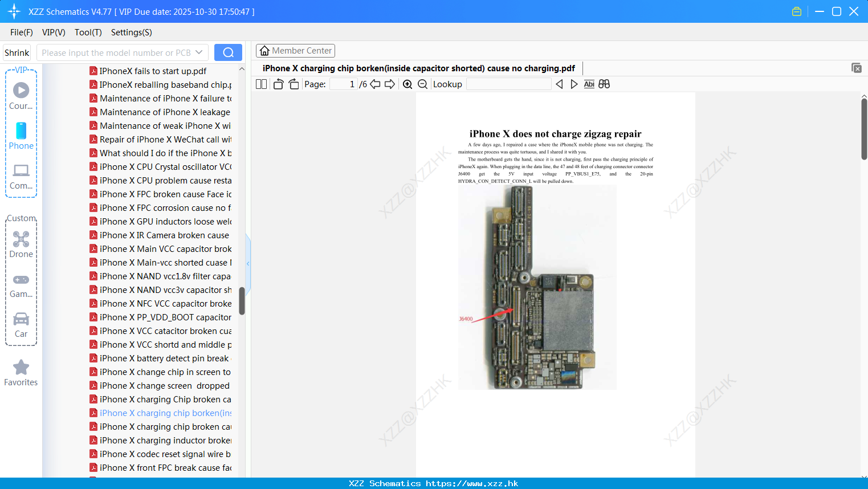Toggle whole-word match Abi option

pyautogui.click(x=589, y=84)
